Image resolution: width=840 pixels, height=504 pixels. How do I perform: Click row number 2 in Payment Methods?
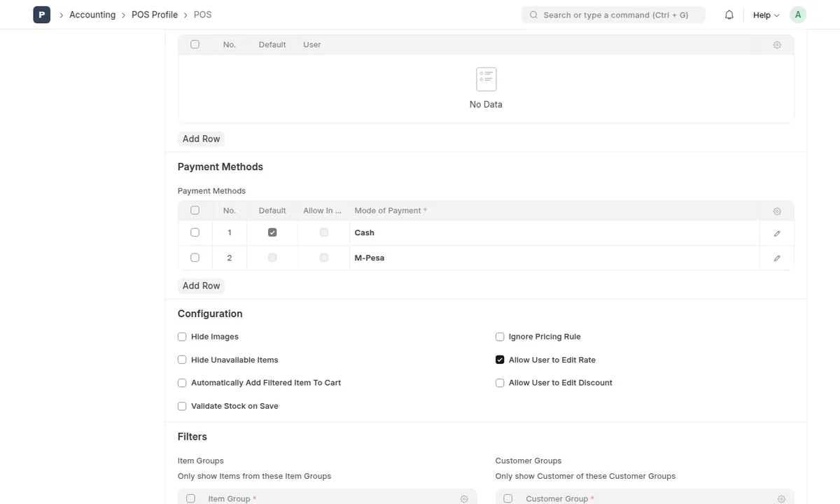pos(230,258)
